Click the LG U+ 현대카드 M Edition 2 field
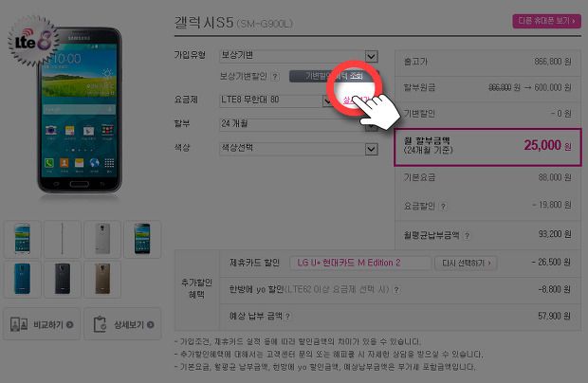The image size is (588, 383). 360,264
